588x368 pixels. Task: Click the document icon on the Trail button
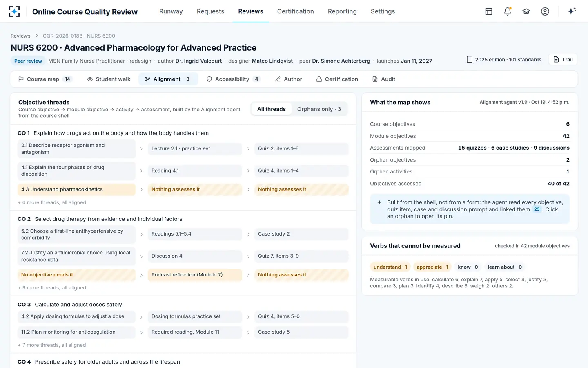(556, 59)
